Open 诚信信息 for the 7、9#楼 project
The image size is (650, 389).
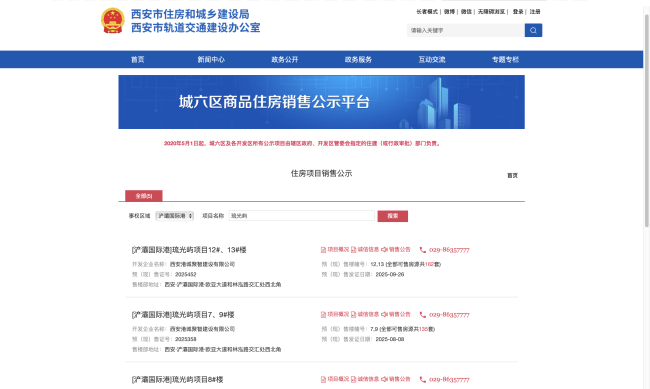pos(365,314)
